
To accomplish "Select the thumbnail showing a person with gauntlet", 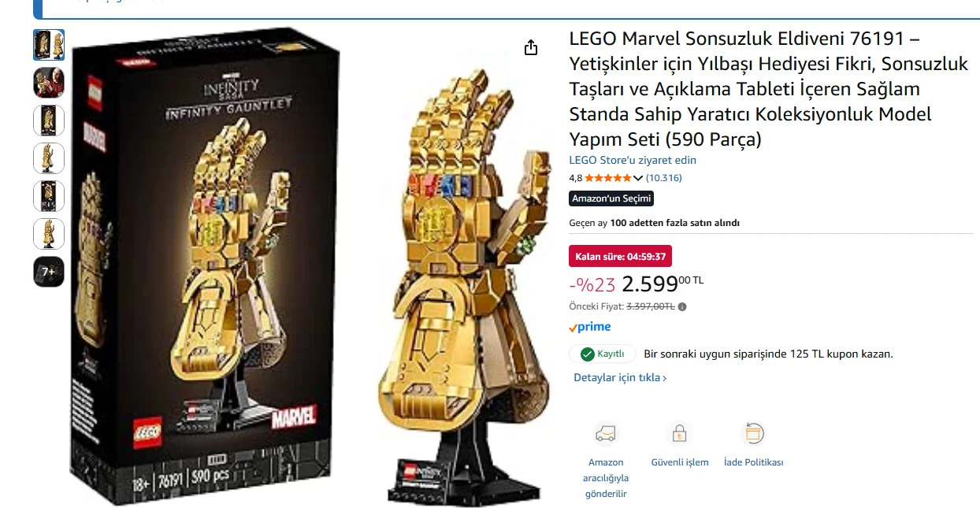I will [x=49, y=83].
